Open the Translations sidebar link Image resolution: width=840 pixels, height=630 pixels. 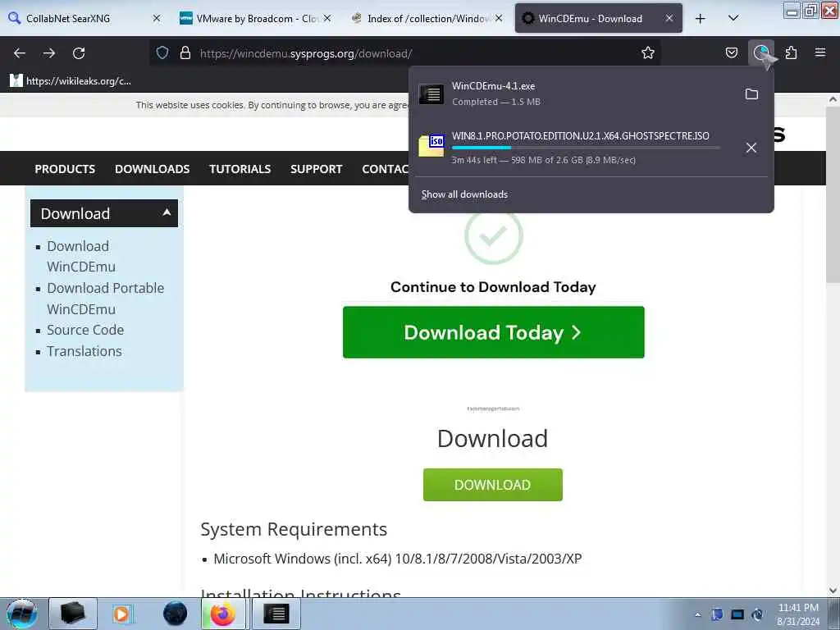[x=84, y=351]
